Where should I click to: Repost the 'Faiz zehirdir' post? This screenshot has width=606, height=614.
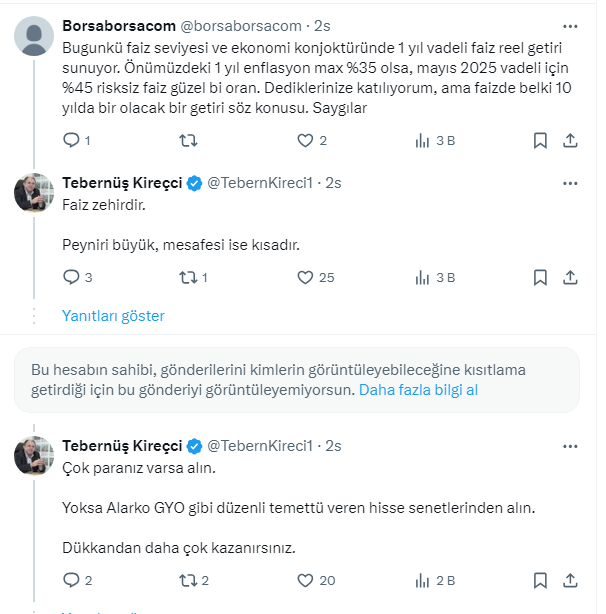click(186, 277)
